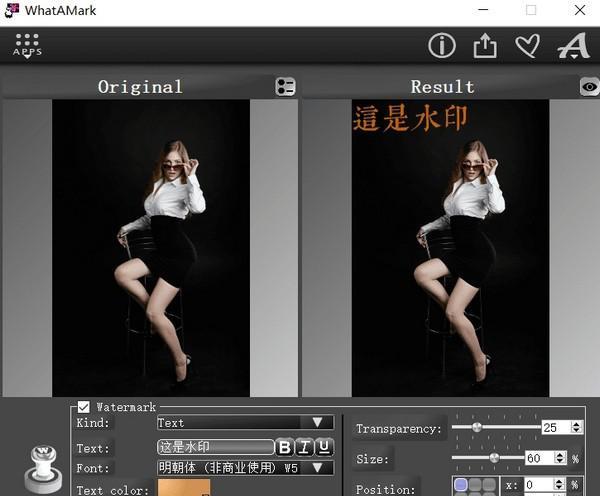Apply bold to watermark text
Viewport: 600px width, 496px height.
285,447
